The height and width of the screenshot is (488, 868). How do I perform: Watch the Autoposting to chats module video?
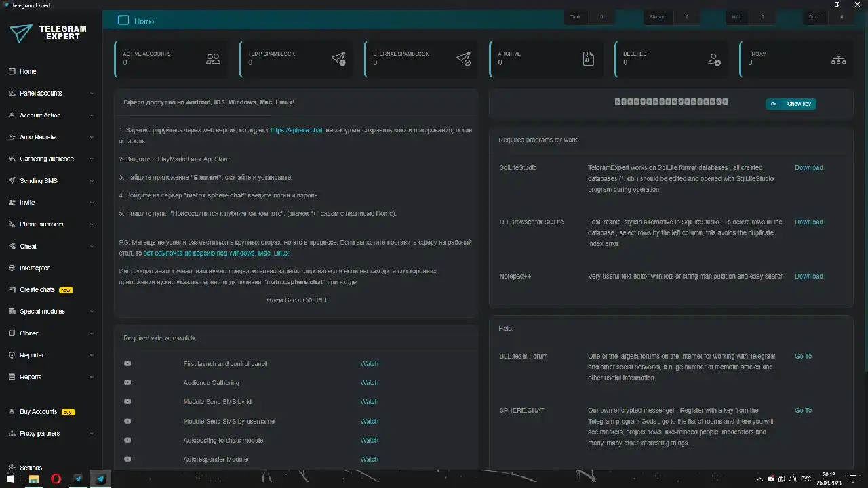(x=369, y=440)
